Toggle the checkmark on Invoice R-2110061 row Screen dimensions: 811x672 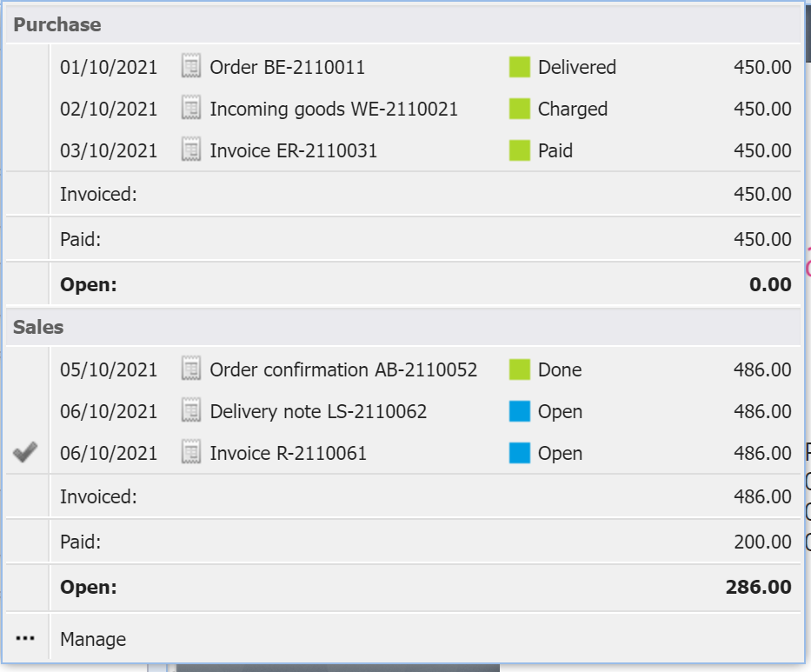click(25, 452)
